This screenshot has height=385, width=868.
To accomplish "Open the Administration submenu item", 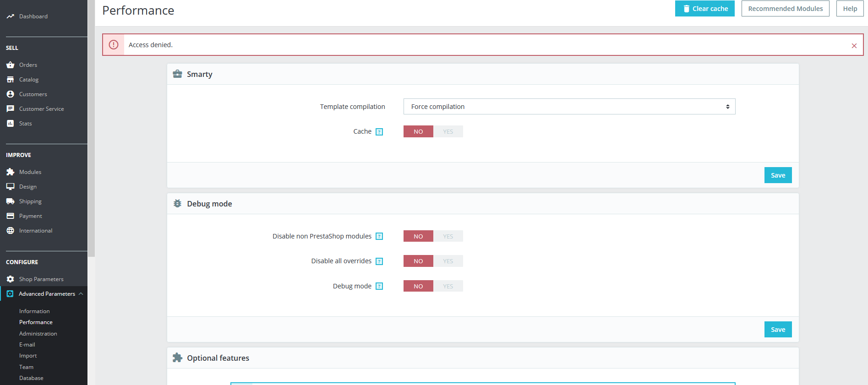I will pos(38,334).
